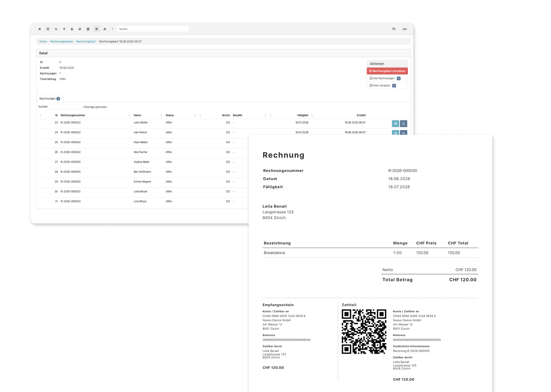
Task: Click the 1 Einträge gefunden text
Action: click(x=95, y=107)
